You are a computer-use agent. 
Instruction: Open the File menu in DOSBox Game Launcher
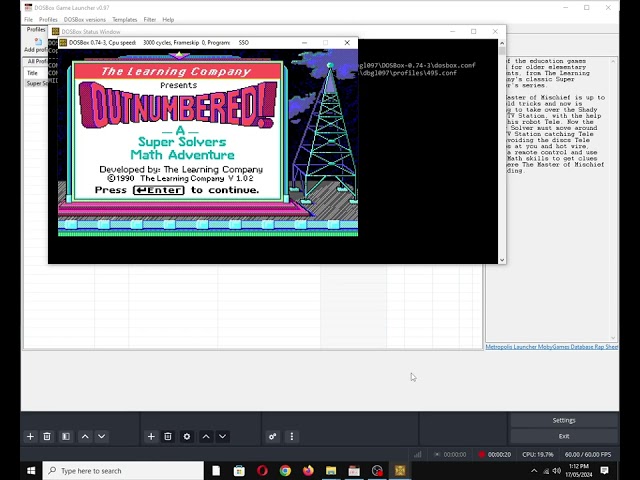pos(29,20)
